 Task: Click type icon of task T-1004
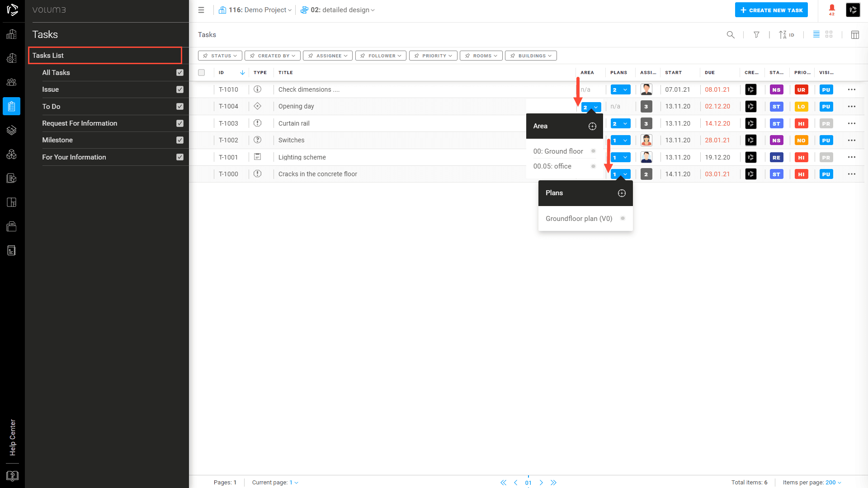coord(258,106)
